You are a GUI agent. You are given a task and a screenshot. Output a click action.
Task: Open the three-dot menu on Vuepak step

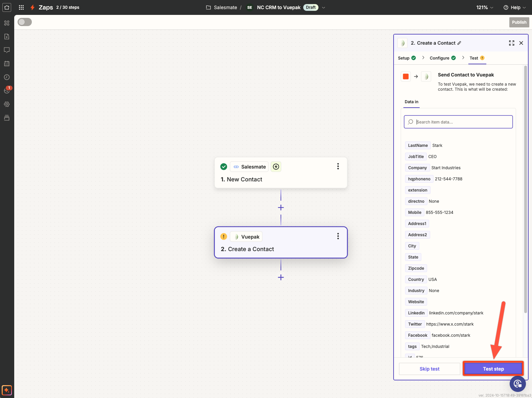[338, 236]
